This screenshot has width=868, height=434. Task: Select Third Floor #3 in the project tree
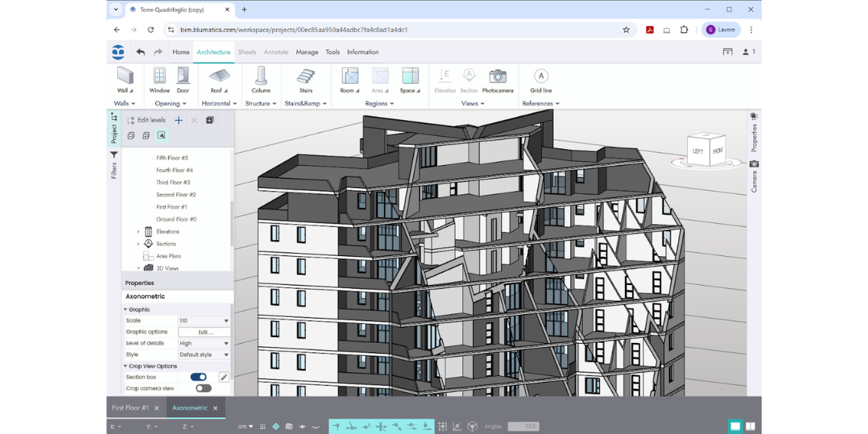tap(173, 182)
